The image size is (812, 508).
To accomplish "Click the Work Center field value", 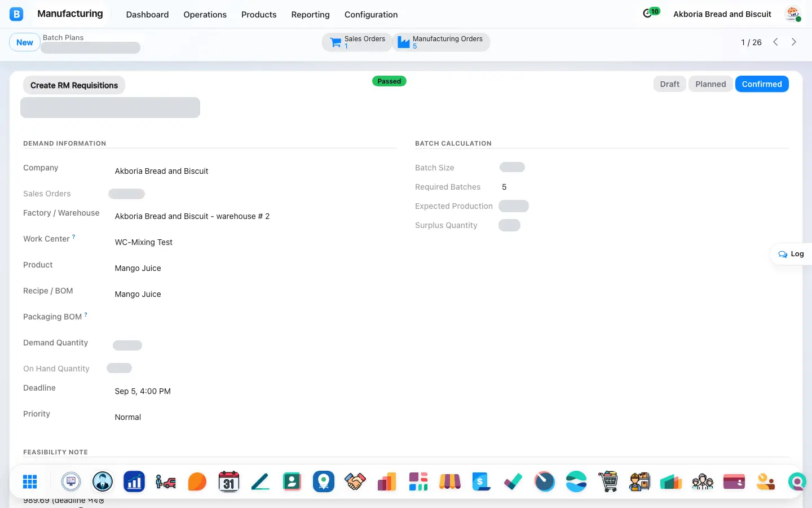I will click(144, 242).
